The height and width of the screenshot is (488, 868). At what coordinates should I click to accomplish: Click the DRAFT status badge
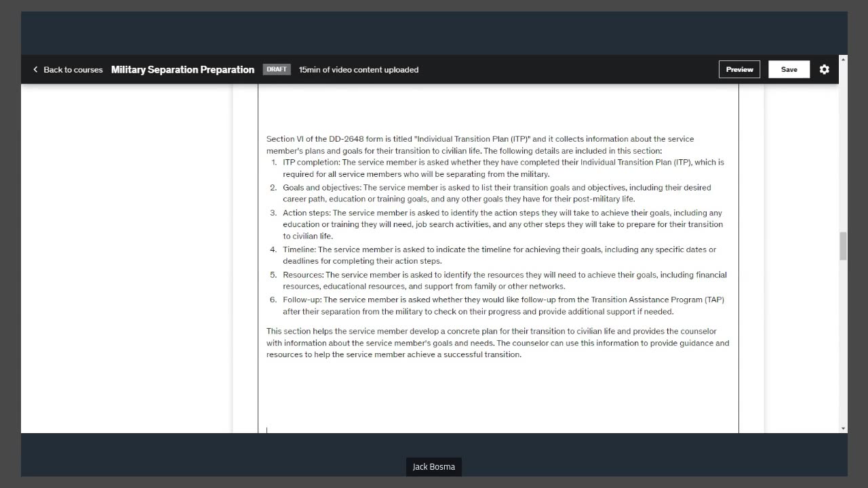pyautogui.click(x=277, y=69)
